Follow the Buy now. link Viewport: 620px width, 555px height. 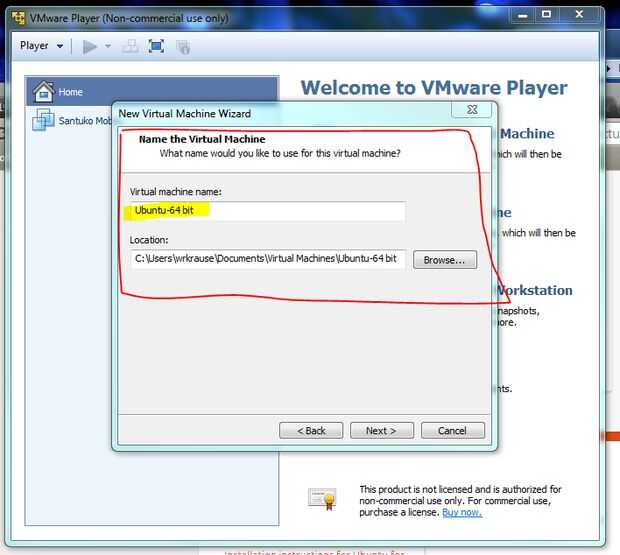tap(462, 513)
